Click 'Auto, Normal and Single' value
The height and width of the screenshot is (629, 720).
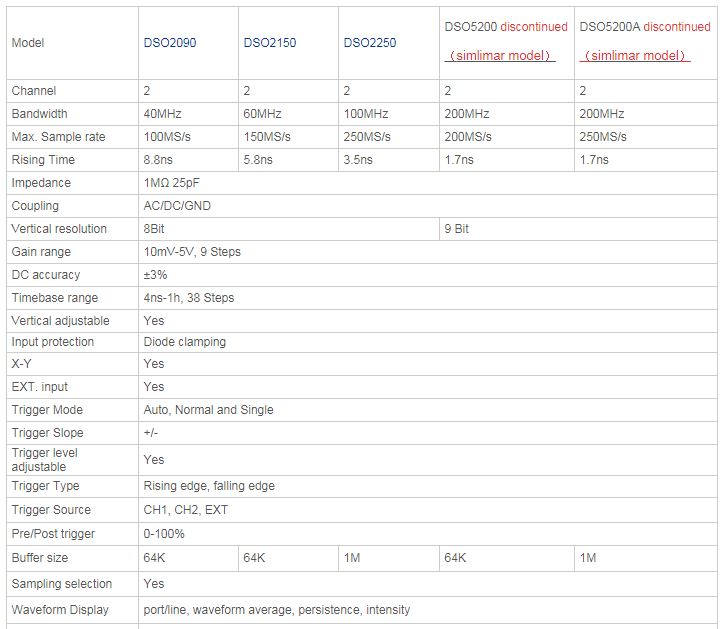pos(208,410)
